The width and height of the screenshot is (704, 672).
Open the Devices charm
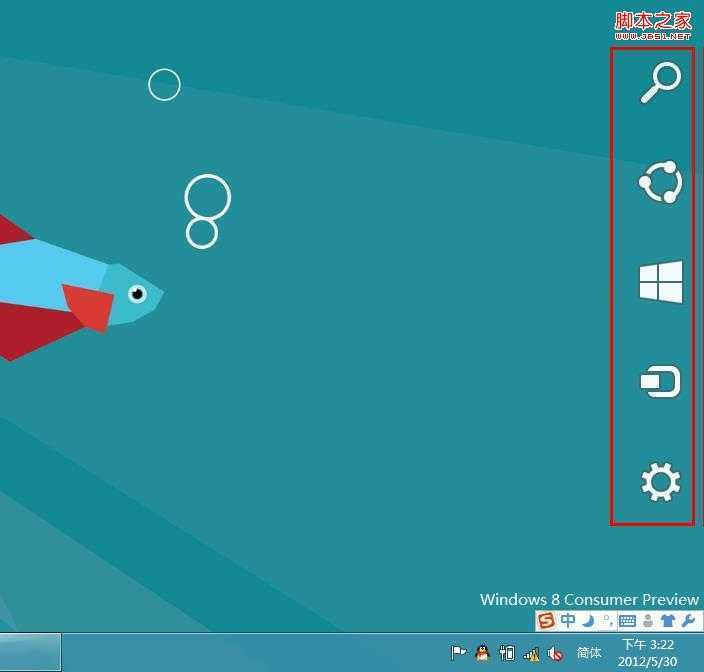point(660,382)
